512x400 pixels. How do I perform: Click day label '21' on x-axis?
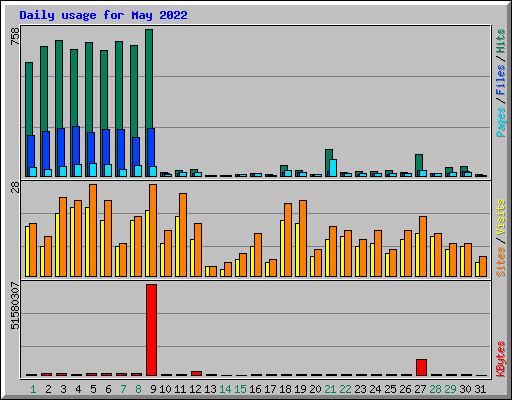(330, 389)
